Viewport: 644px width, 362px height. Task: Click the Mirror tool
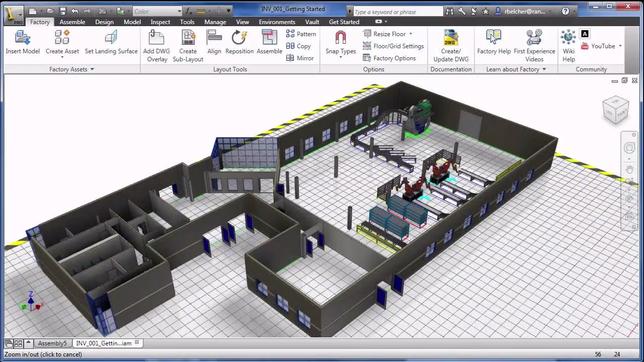click(x=300, y=58)
